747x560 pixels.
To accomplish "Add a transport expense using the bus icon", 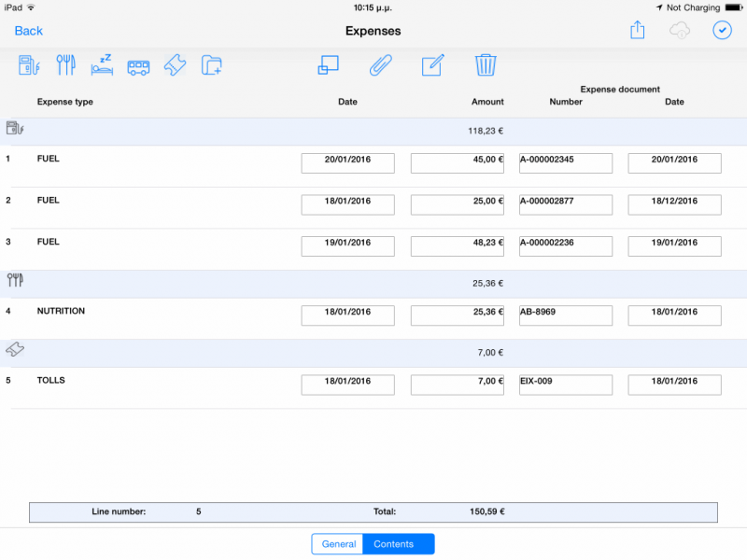I will [x=138, y=67].
